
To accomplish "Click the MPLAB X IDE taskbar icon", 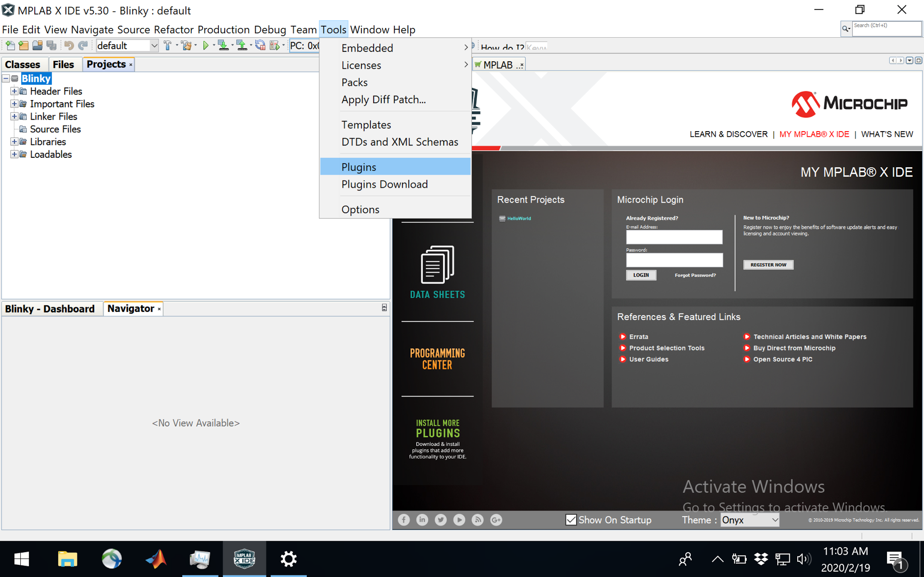I will point(244,559).
